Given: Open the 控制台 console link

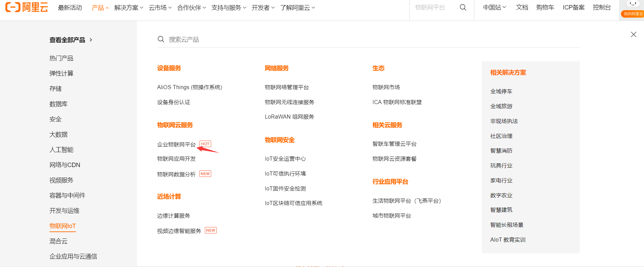Looking at the screenshot, I should (x=602, y=7).
